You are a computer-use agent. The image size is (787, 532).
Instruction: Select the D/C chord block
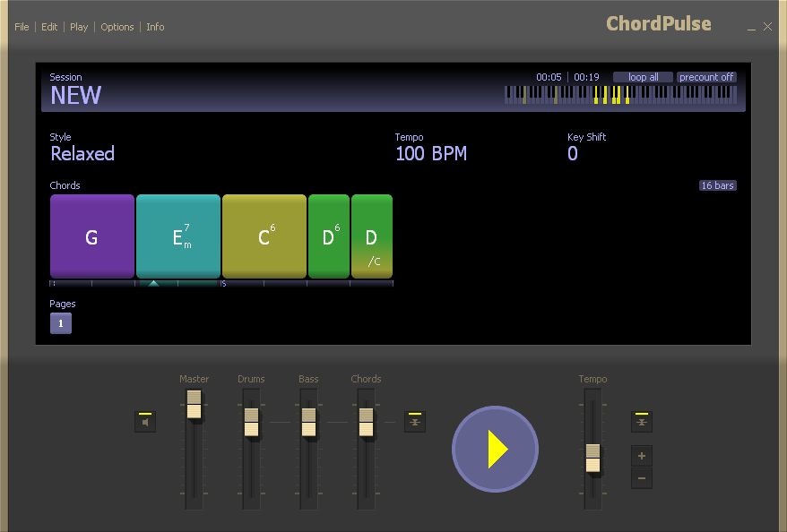[372, 236]
